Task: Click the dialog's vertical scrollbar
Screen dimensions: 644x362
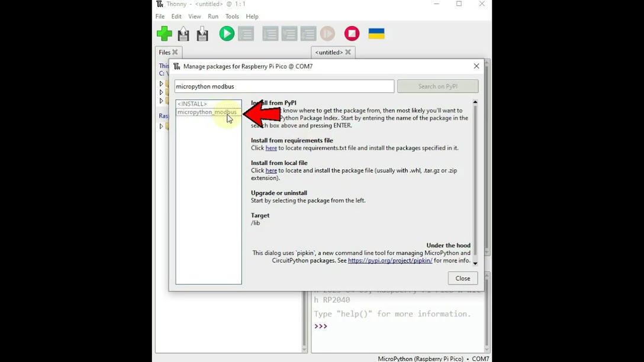Action: (475, 177)
